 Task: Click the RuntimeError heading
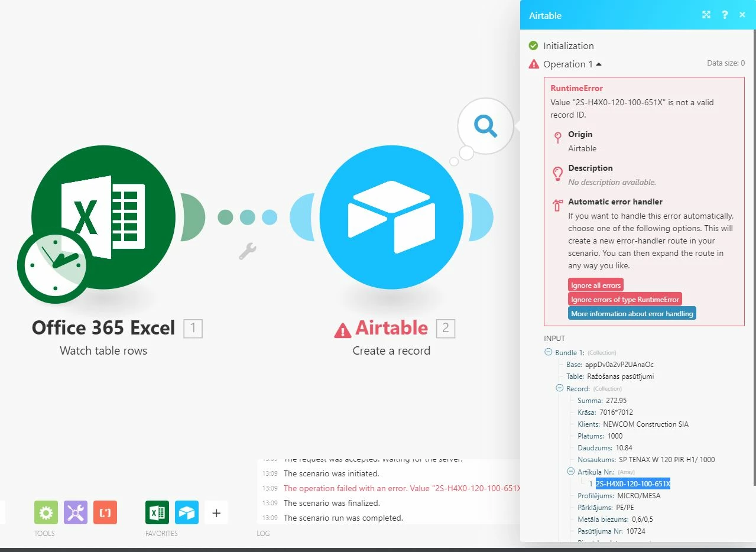point(576,88)
